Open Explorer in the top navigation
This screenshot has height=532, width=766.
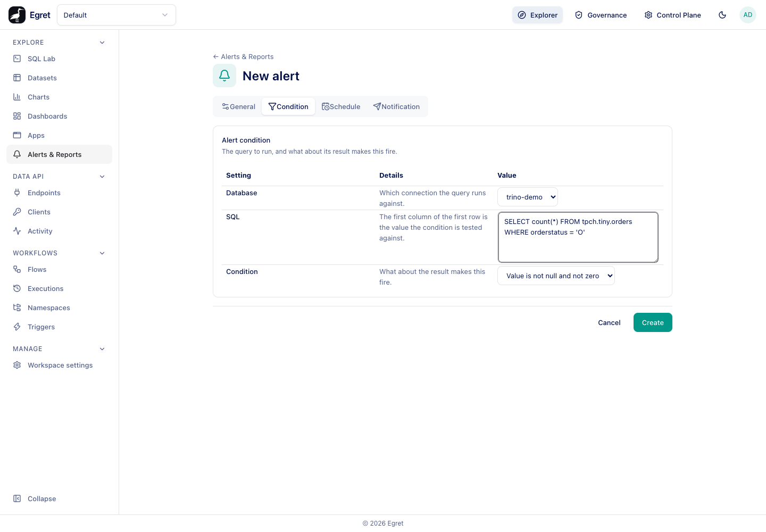[537, 15]
